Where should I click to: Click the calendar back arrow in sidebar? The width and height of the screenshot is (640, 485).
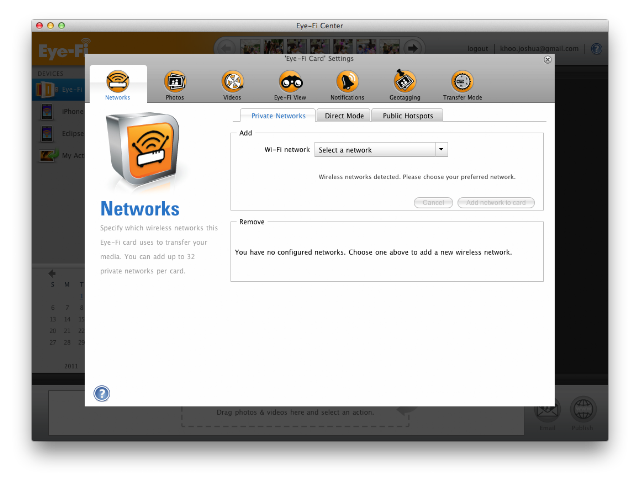tap(52, 273)
